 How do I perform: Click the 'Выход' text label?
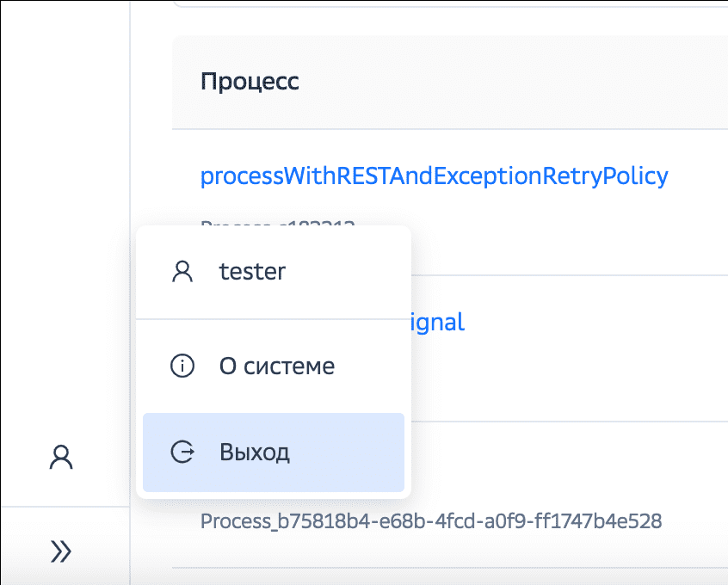pyautogui.click(x=255, y=453)
